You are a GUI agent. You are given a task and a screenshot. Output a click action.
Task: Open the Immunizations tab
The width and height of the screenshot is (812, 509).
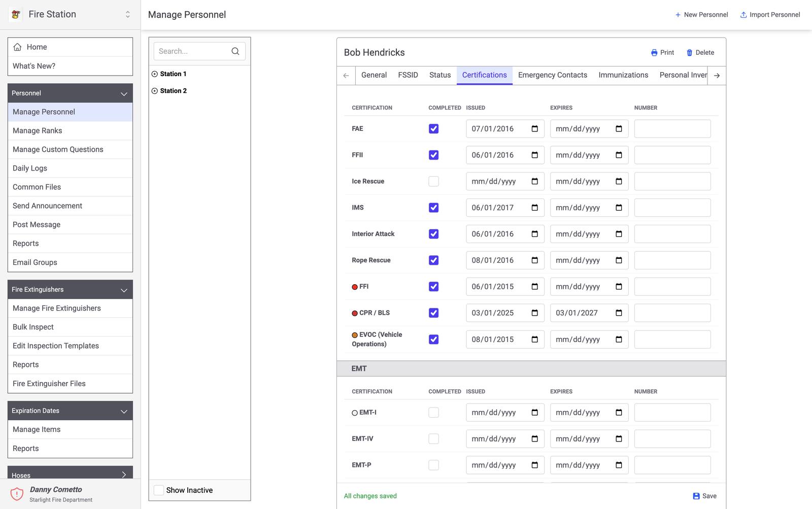[x=623, y=75]
